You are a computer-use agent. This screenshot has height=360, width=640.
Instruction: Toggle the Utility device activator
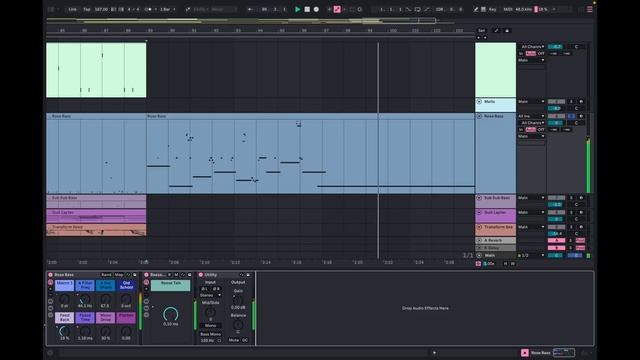201,275
